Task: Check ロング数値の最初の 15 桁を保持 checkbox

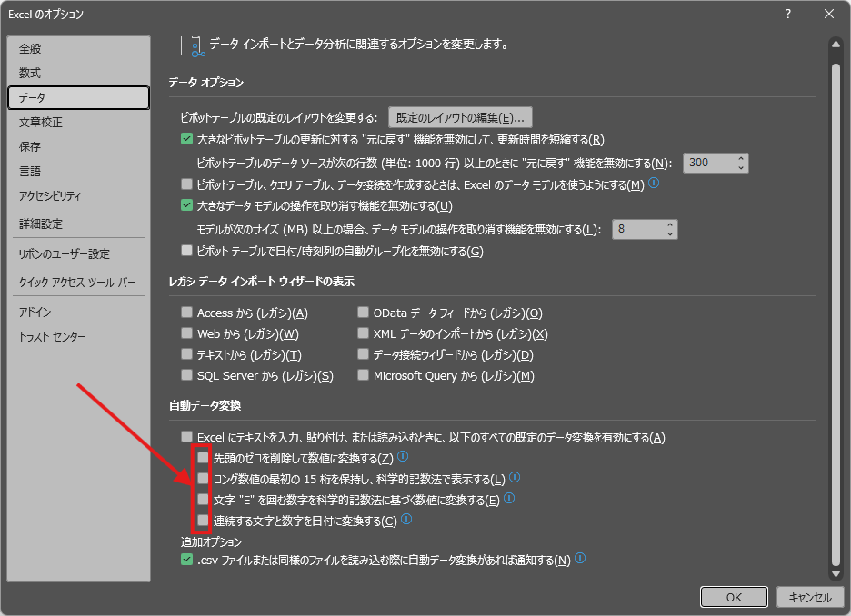Action: click(203, 478)
